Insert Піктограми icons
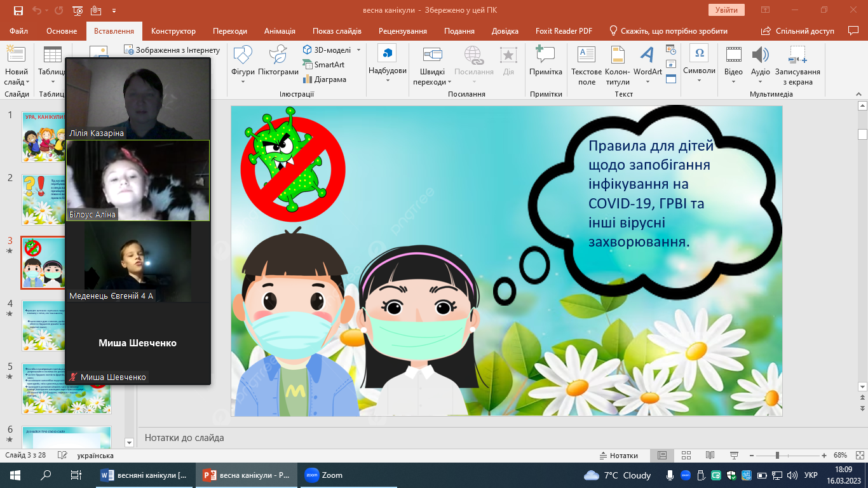The height and width of the screenshot is (488, 868). pyautogui.click(x=278, y=65)
